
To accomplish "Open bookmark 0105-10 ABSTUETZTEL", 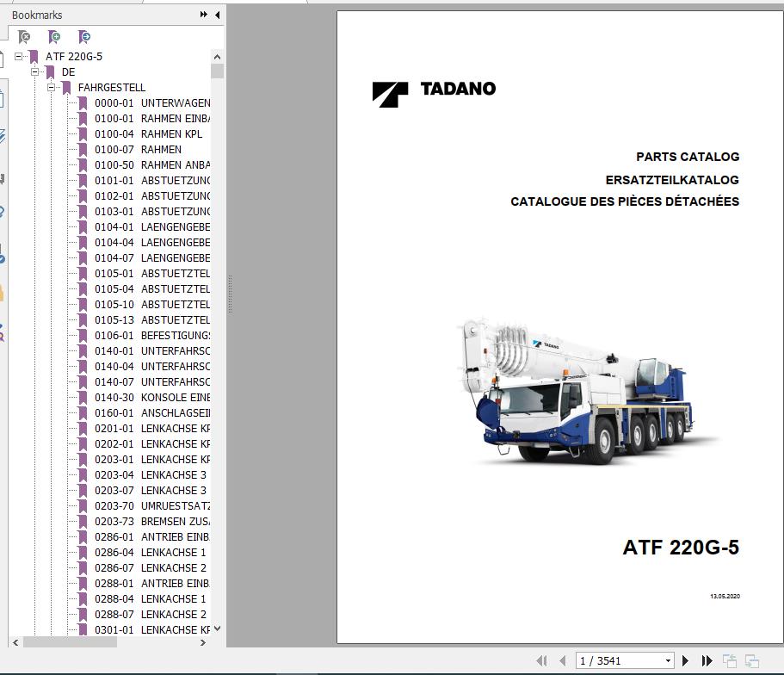I will pos(152,305).
